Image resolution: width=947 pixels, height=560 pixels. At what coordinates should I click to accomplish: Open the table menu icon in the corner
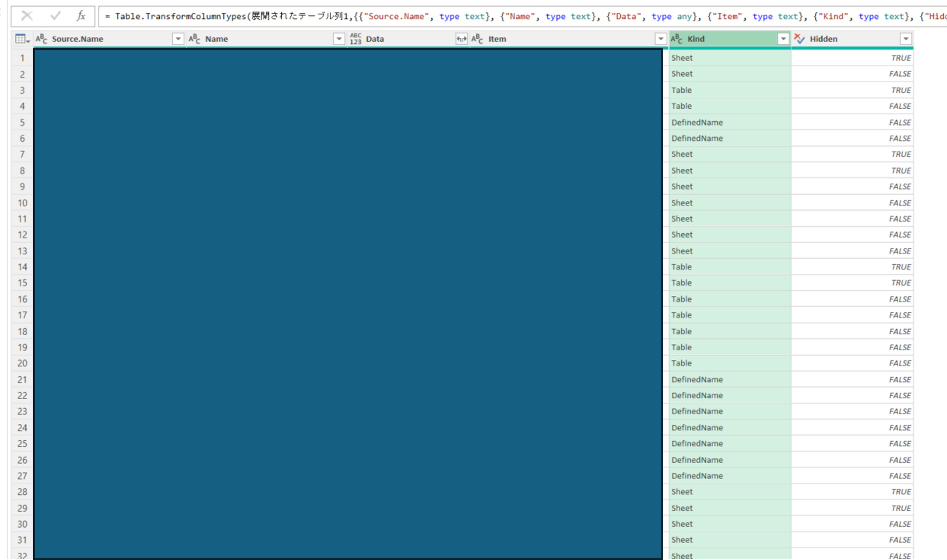tap(22, 39)
